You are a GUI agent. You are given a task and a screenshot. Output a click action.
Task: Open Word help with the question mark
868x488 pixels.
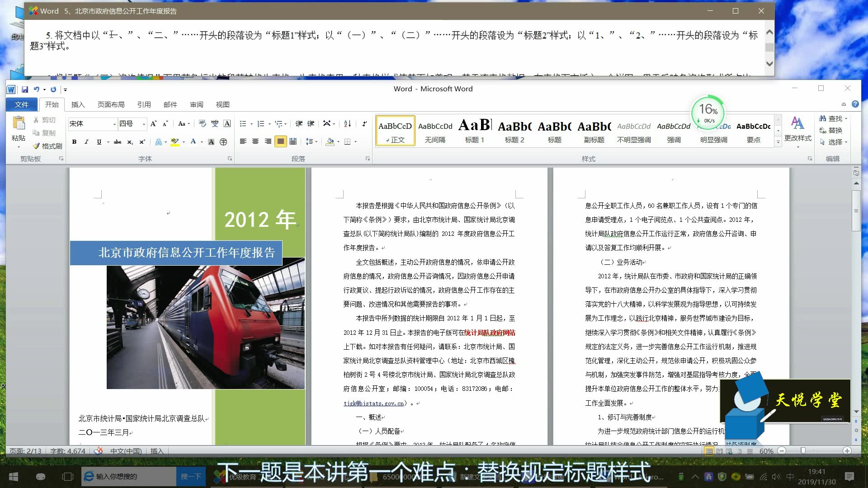tap(855, 104)
